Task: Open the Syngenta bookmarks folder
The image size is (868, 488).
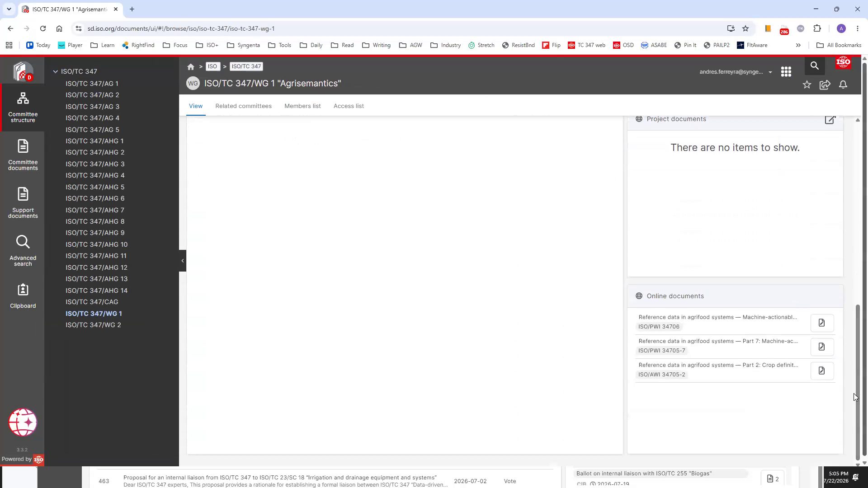Action: point(243,45)
